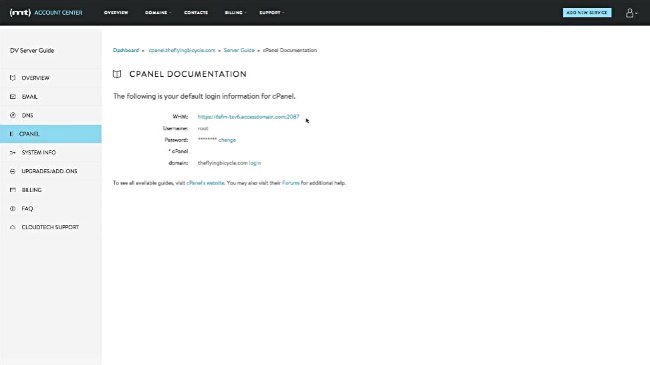Select FAQ label in sidebar

pyautogui.click(x=27, y=208)
